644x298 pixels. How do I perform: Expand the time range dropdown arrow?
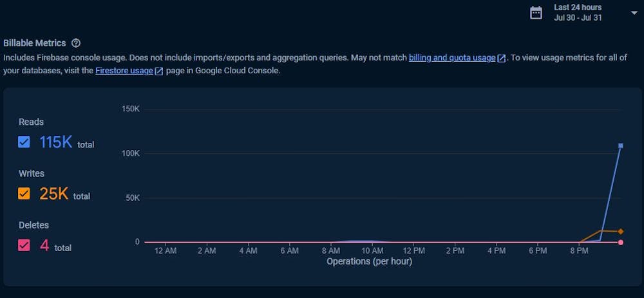point(634,13)
